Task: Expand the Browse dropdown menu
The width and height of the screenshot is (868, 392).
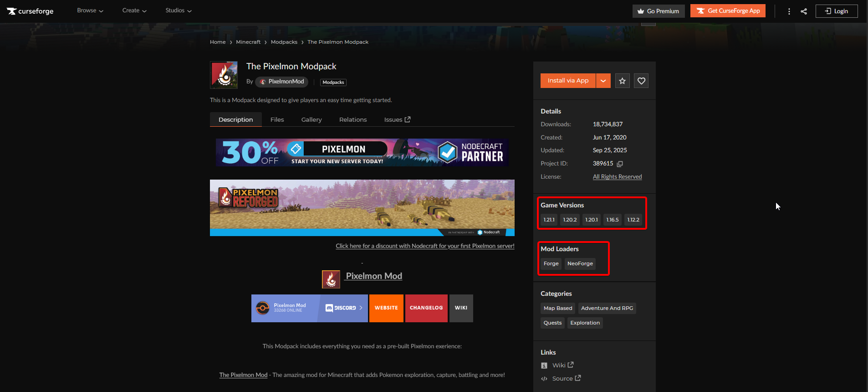Action: [90, 10]
